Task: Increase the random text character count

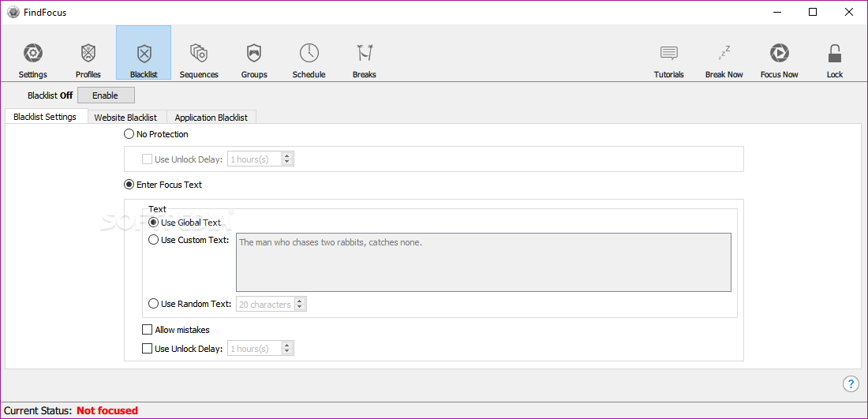Action: 300,301
